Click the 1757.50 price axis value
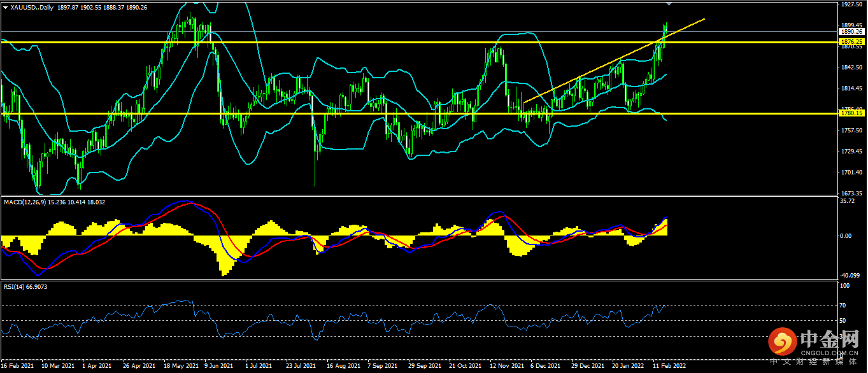The image size is (868, 373). 851,130
